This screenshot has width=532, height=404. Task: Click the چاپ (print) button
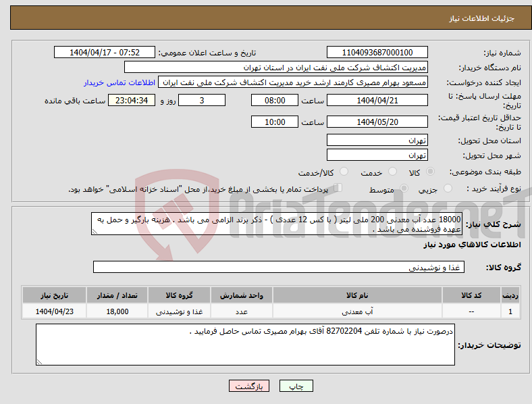[x=296, y=386]
